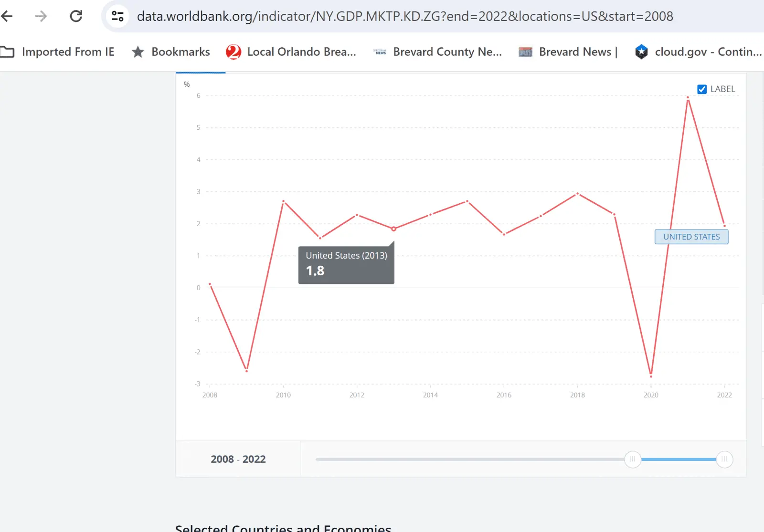Viewport: 764px width, 532px height.
Task: Open the site information icon in address bar
Action: point(117,16)
